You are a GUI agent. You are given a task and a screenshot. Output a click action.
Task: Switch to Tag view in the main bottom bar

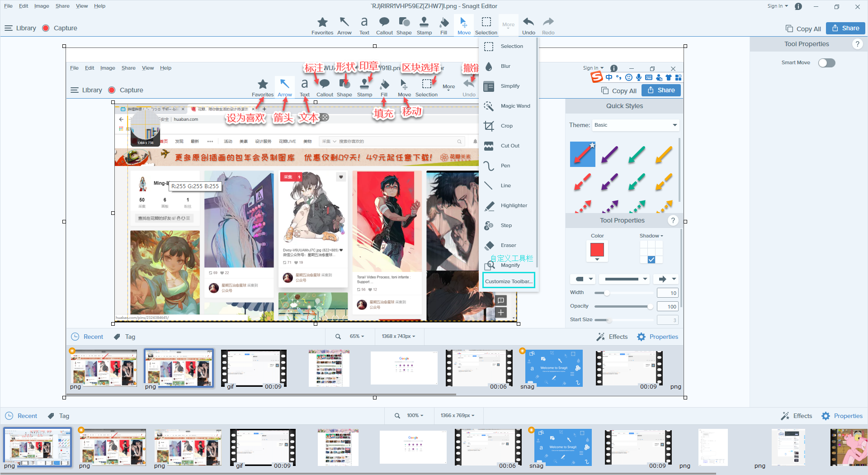pyautogui.click(x=59, y=416)
